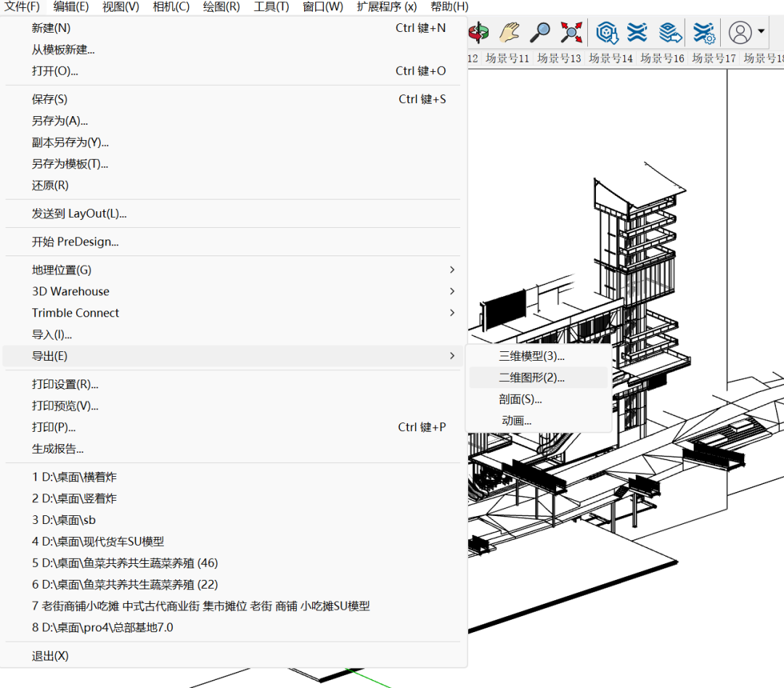Expand the Trimble Connect submenu arrow
This screenshot has width=784, height=688.
(x=452, y=313)
